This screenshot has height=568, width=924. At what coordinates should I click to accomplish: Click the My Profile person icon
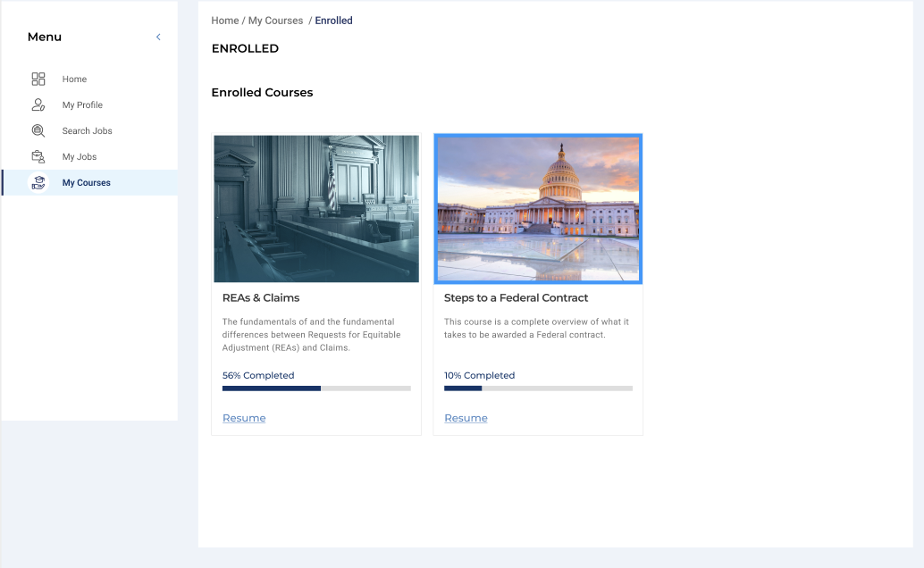point(38,105)
